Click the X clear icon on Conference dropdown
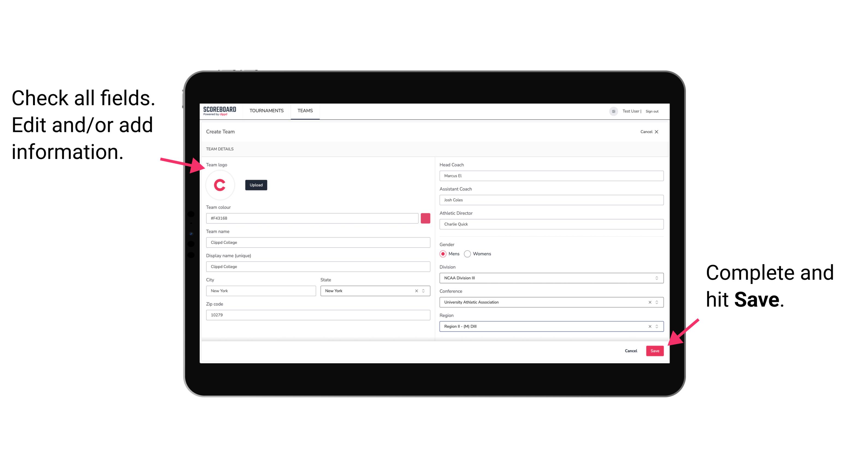Viewport: 868px width, 467px height. 649,302
